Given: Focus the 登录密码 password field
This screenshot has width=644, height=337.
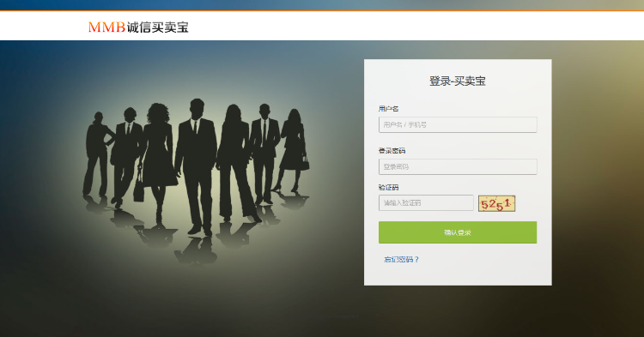Looking at the screenshot, I should pyautogui.click(x=458, y=167).
